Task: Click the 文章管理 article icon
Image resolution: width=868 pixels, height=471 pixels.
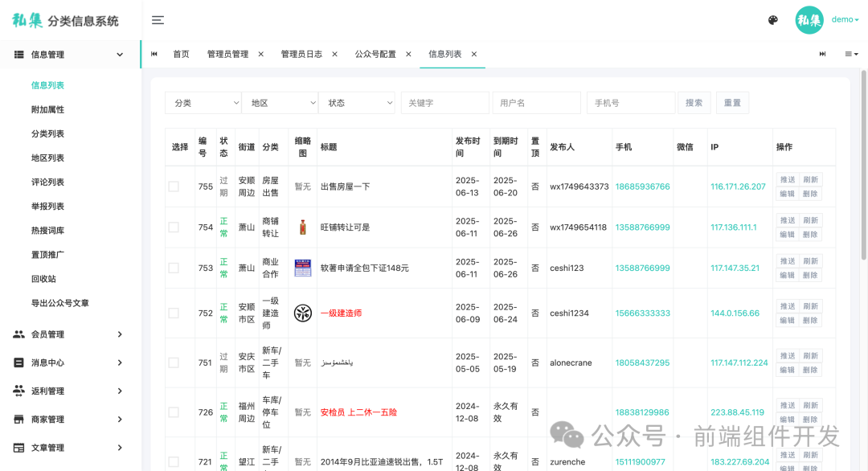Action: [18, 448]
